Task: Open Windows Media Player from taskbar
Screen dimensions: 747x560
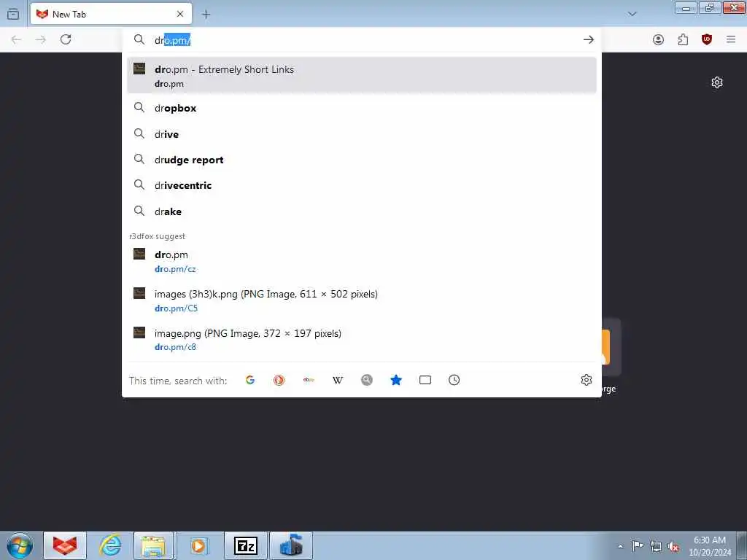Action: click(x=198, y=545)
